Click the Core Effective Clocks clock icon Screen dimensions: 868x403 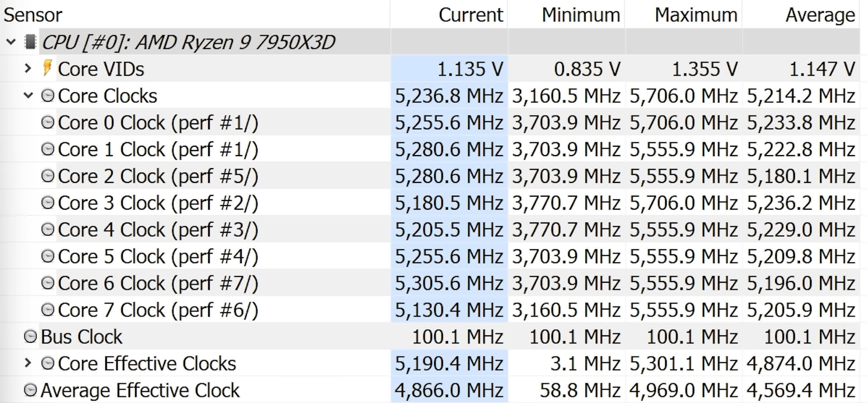click(48, 363)
